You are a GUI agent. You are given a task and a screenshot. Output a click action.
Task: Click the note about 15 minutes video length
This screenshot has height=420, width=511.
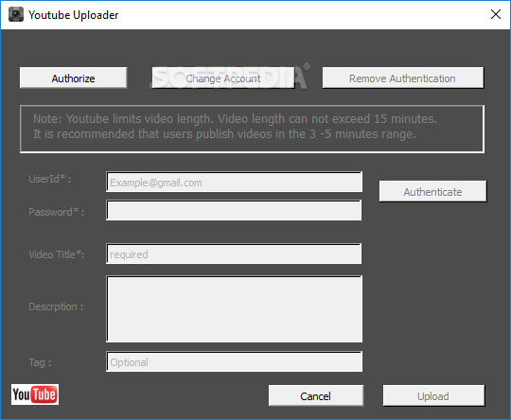point(235,127)
